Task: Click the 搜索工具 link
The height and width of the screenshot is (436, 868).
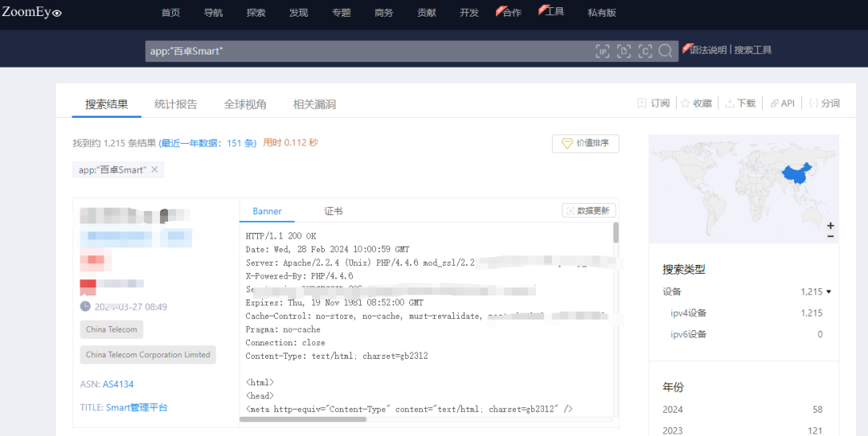Action: coord(753,51)
